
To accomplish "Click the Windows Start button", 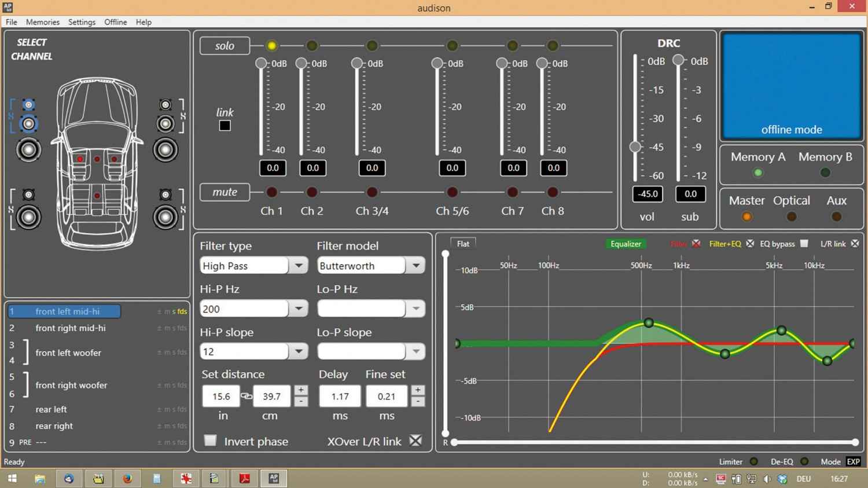I will (x=12, y=479).
